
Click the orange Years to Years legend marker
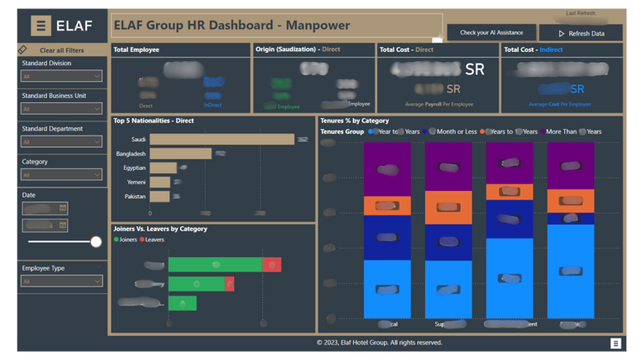coord(482,132)
